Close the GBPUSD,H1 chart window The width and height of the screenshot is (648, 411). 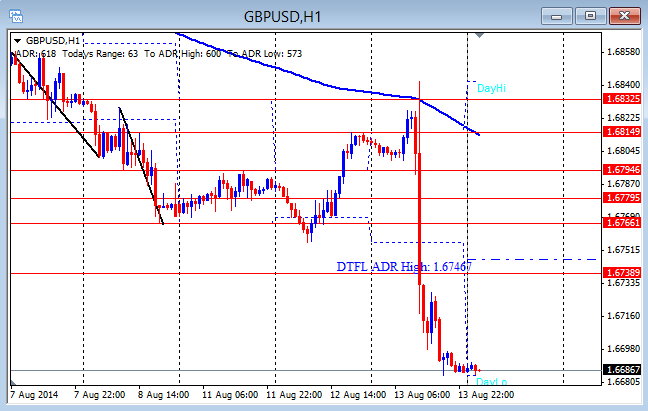tap(625, 16)
